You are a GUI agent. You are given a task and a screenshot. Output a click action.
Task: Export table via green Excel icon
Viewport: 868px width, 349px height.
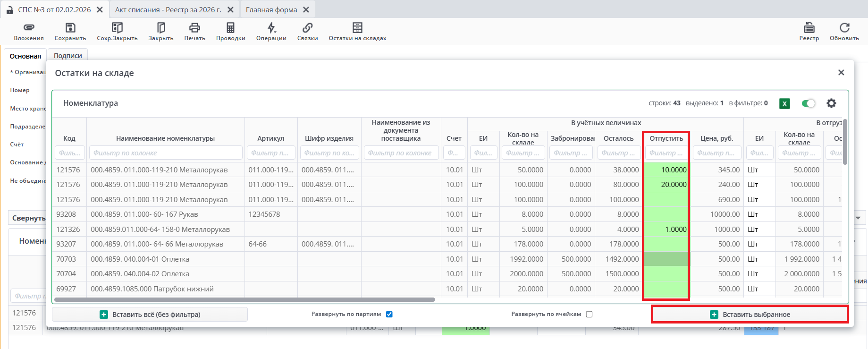click(784, 103)
